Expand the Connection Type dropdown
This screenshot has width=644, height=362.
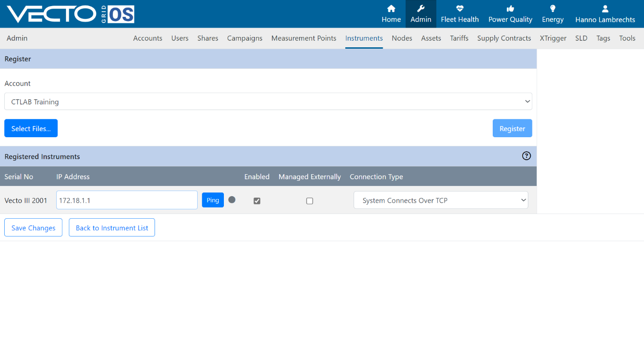pos(441,200)
